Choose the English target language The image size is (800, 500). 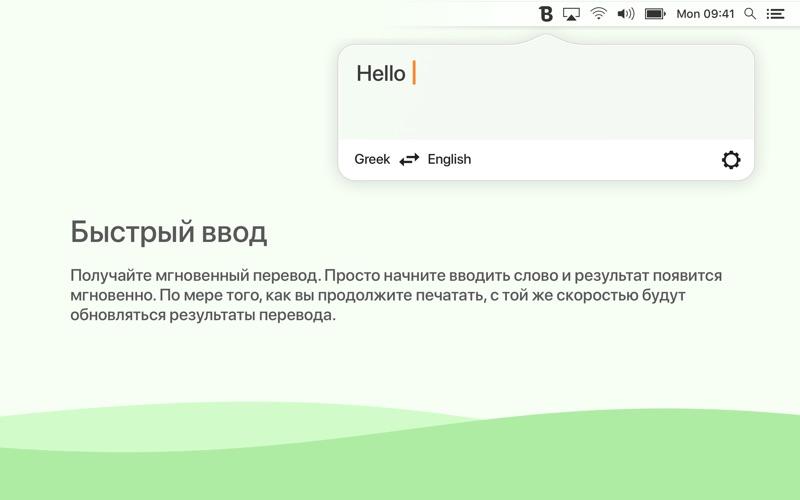(x=449, y=159)
